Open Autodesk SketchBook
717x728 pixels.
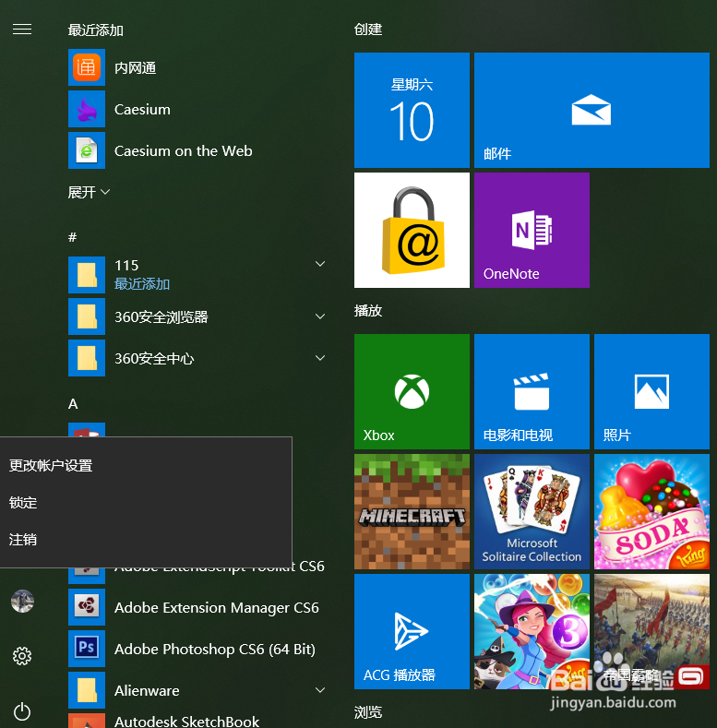coord(197,721)
